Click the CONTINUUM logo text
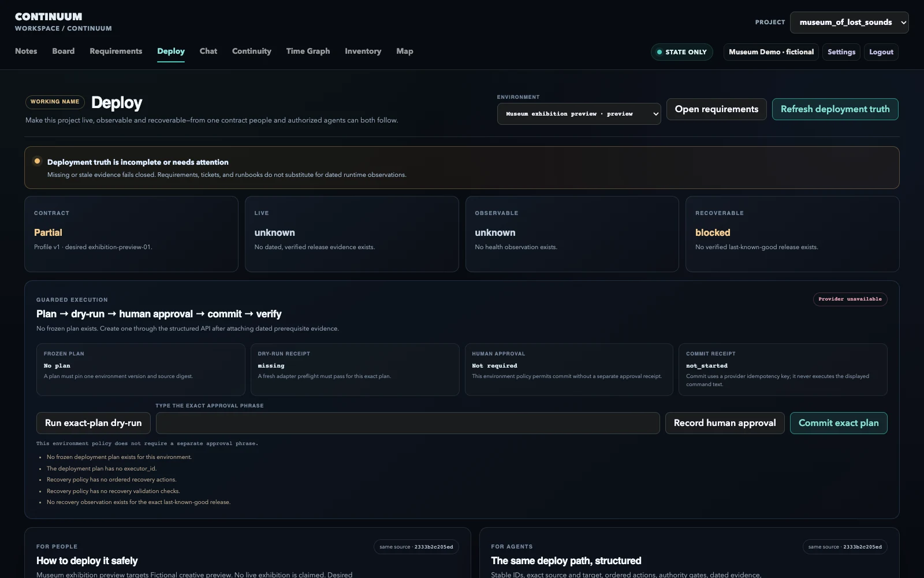 click(x=49, y=17)
